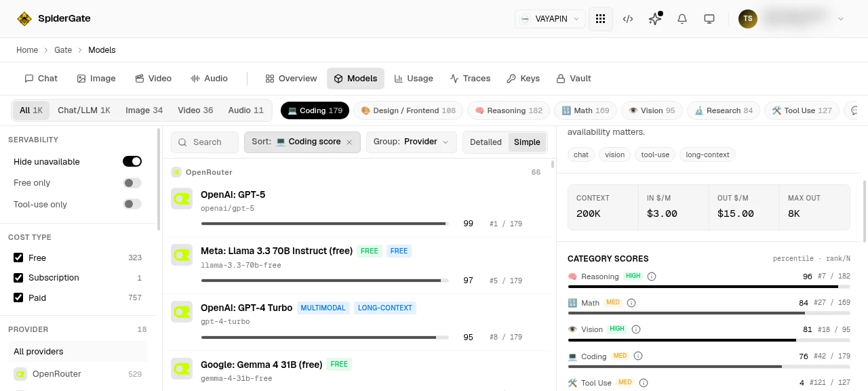Uncheck the Free cost type checkbox
The height and width of the screenshot is (391, 868).
(x=19, y=258)
